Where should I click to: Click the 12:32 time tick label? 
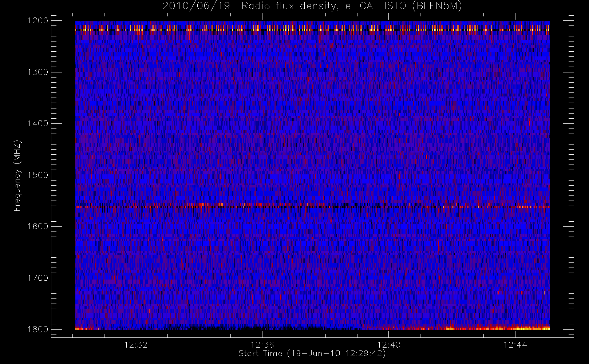pos(136,345)
